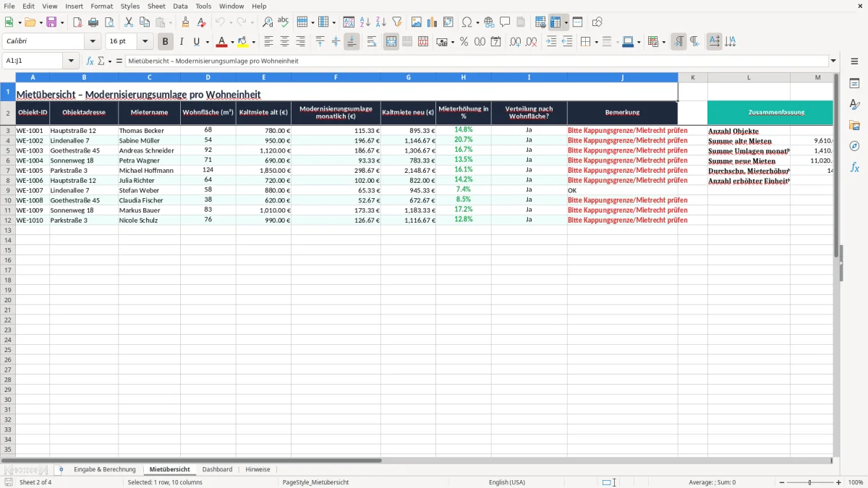
Task: Apply red font color swatch
Action: point(221,42)
